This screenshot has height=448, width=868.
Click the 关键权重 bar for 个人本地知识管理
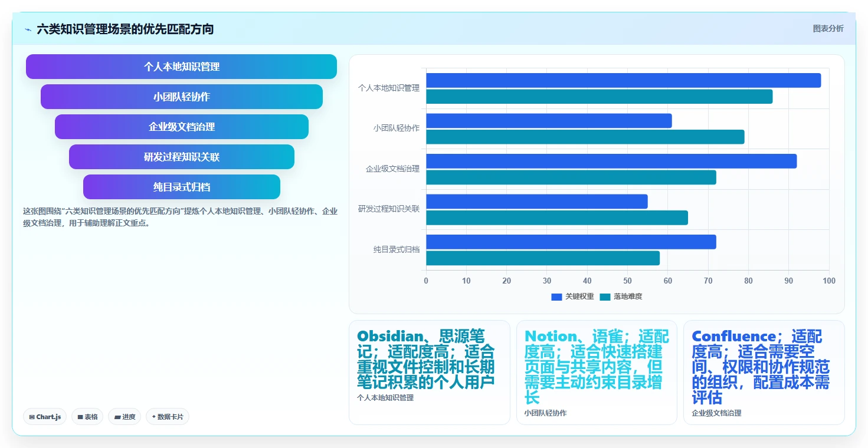[x=623, y=80]
